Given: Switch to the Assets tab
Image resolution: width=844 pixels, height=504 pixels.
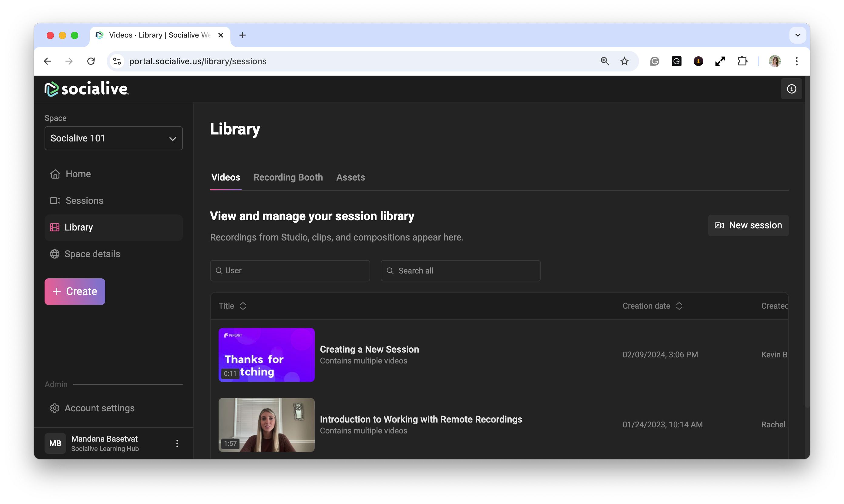Looking at the screenshot, I should coord(350,177).
